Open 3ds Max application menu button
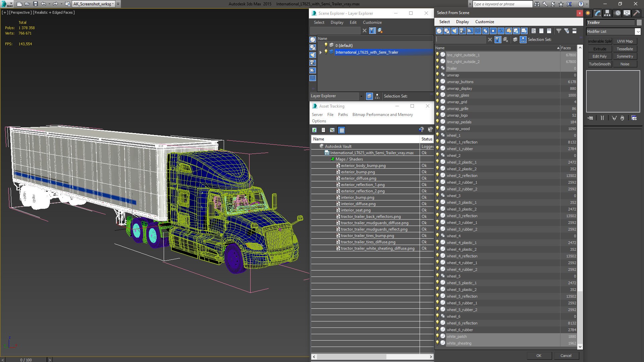Image resolution: width=644 pixels, height=362 pixels. [x=7, y=4]
